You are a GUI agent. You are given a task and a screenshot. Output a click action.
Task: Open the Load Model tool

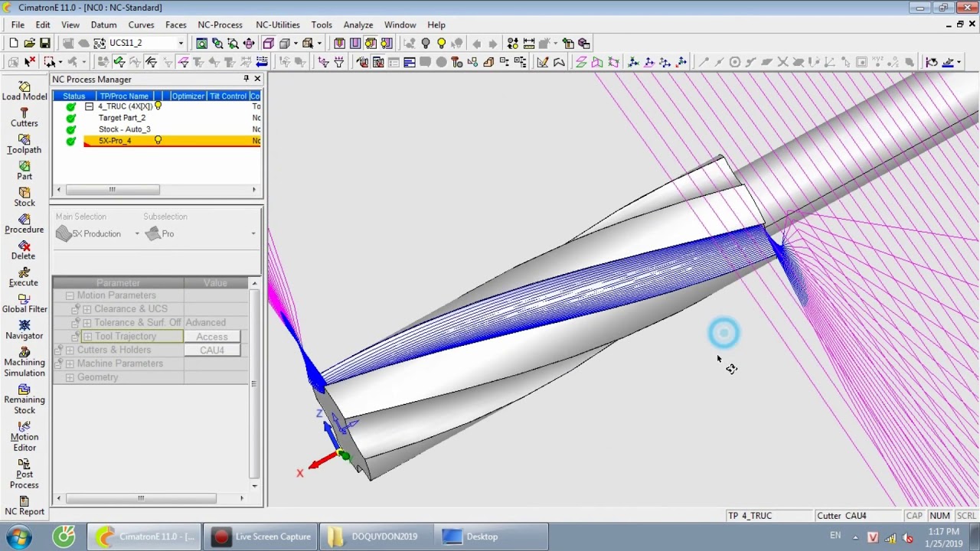pyautogui.click(x=24, y=91)
